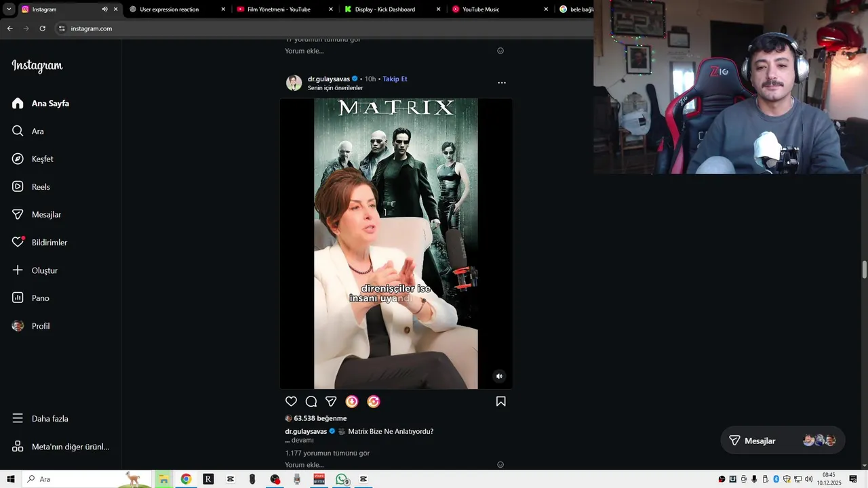Open Chrome tab search dropdown arrow
Screen dimensions: 868x488
9,9
